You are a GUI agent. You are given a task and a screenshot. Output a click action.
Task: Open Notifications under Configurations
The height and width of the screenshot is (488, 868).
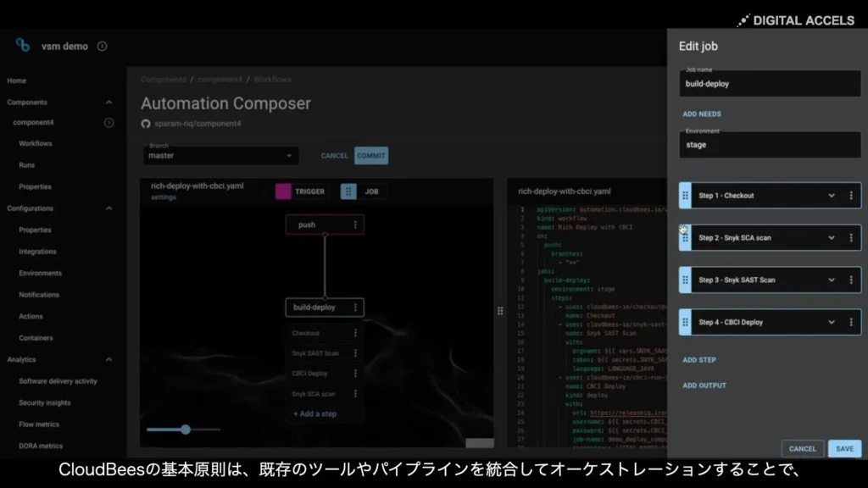pos(39,295)
